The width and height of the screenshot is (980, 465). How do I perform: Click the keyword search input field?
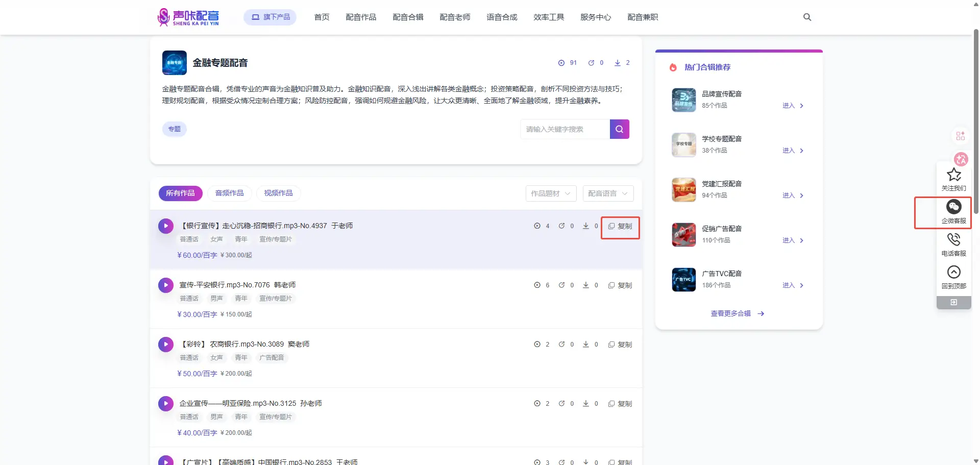coord(565,129)
